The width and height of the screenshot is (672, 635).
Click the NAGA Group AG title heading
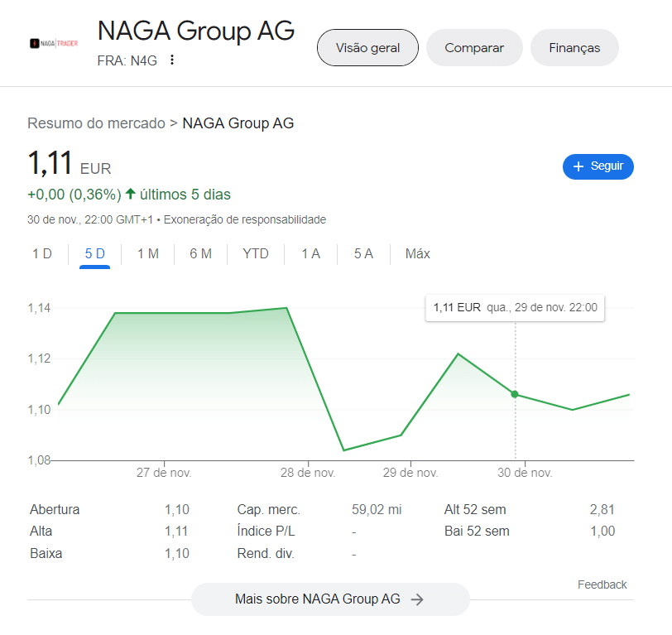[x=196, y=31]
